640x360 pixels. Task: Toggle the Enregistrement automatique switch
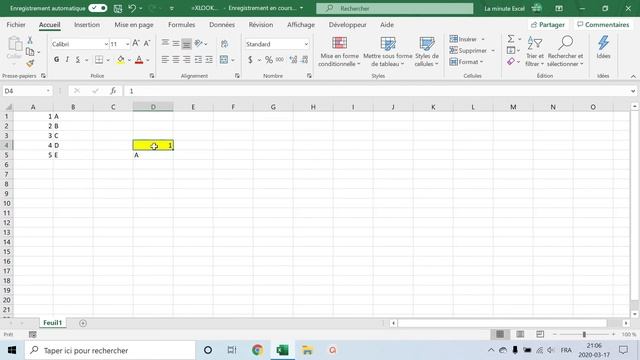(98, 8)
